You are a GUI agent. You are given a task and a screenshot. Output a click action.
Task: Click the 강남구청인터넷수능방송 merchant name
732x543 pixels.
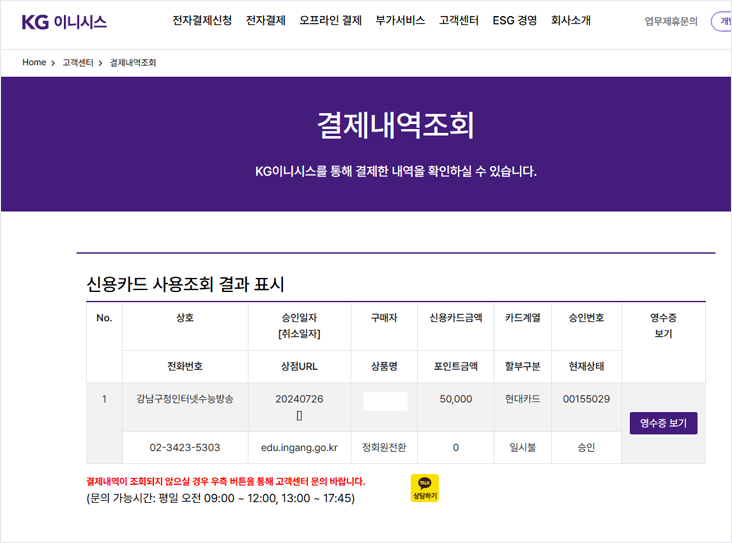coord(185,399)
